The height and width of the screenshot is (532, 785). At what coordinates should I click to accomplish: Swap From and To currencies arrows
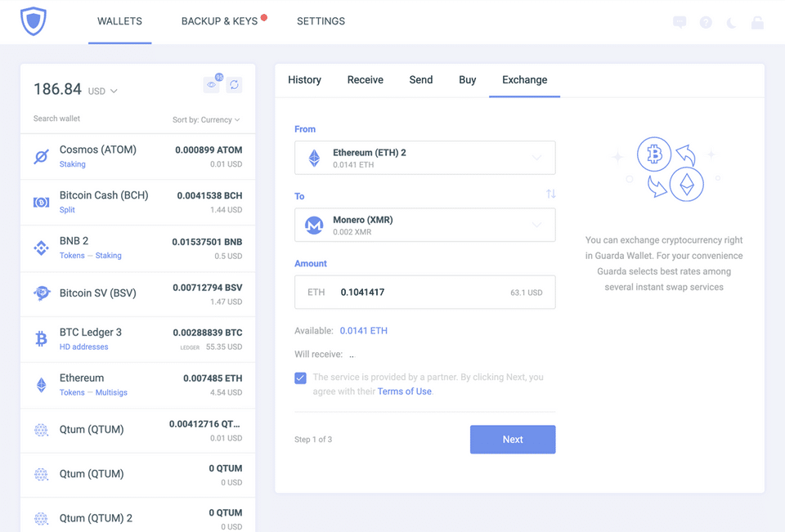coord(550,194)
